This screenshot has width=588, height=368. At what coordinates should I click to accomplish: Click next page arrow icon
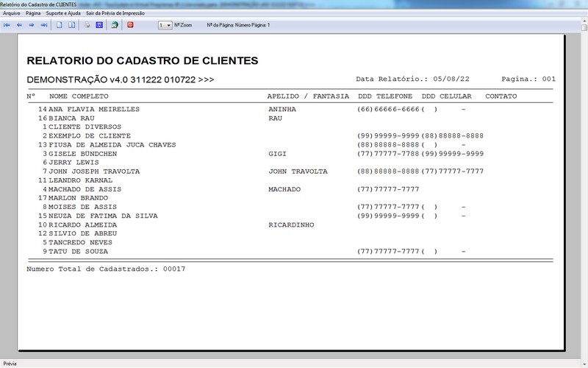coord(32,25)
